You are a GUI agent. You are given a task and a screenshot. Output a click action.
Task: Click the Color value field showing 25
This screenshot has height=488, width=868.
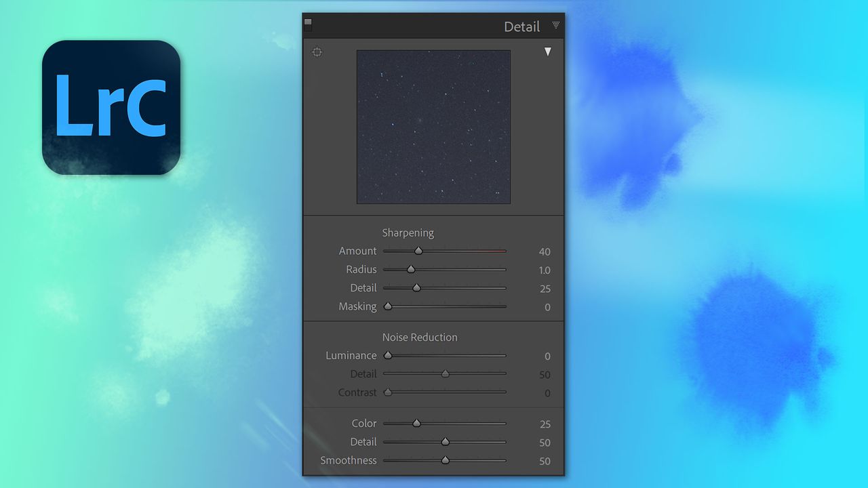tap(545, 424)
